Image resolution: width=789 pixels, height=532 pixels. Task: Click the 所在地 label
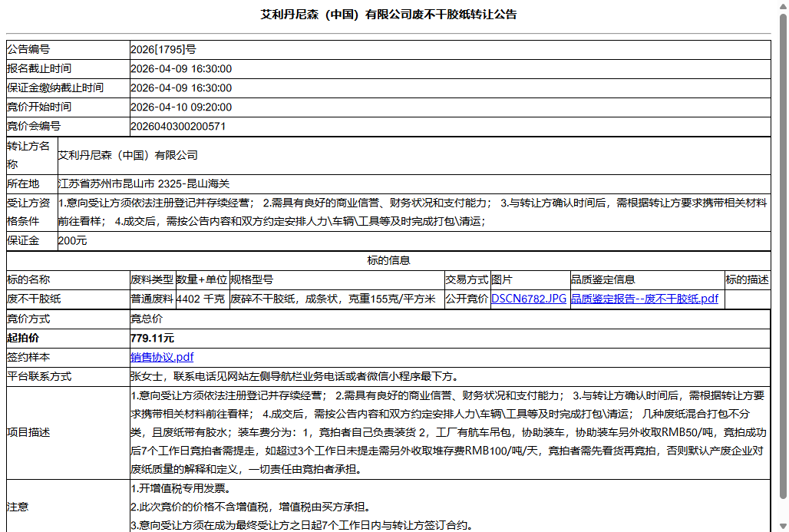click(23, 183)
